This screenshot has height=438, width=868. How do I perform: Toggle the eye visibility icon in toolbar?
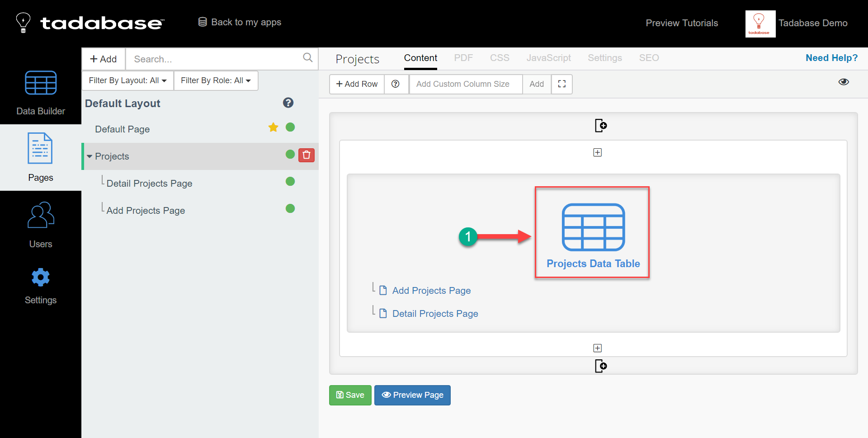[x=844, y=82]
